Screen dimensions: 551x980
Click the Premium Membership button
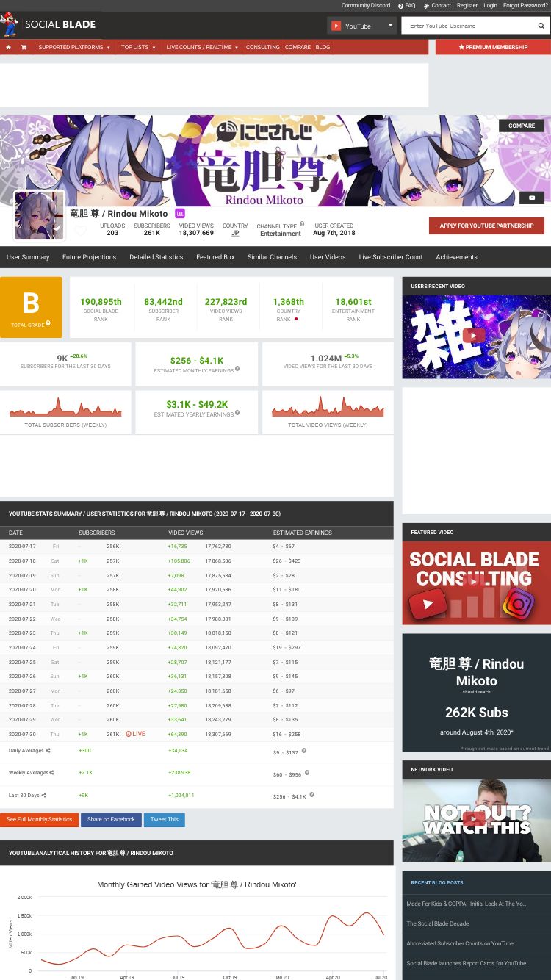[493, 47]
